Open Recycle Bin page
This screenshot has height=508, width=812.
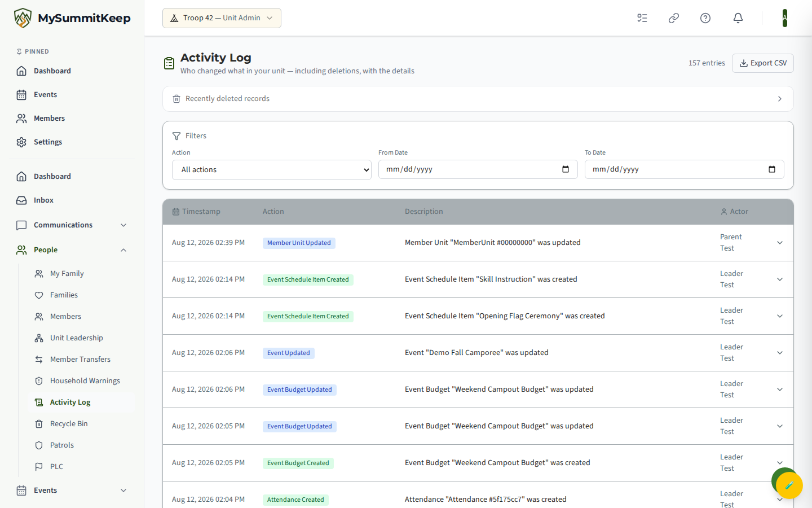pos(81,424)
